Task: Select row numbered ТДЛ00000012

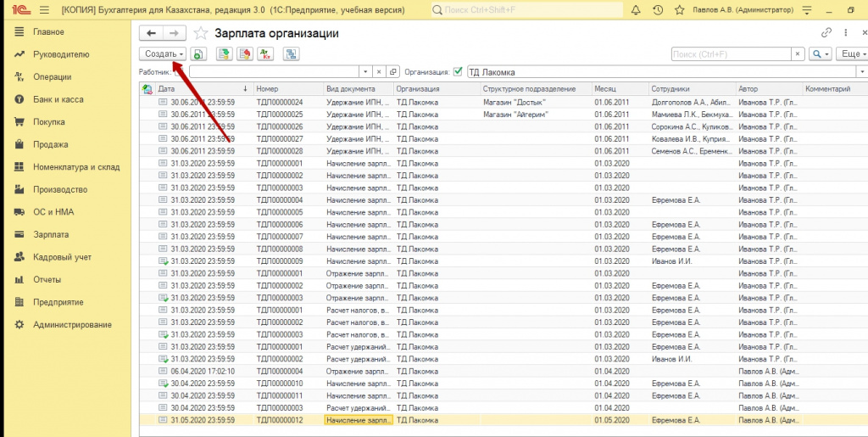Action: click(x=503, y=420)
